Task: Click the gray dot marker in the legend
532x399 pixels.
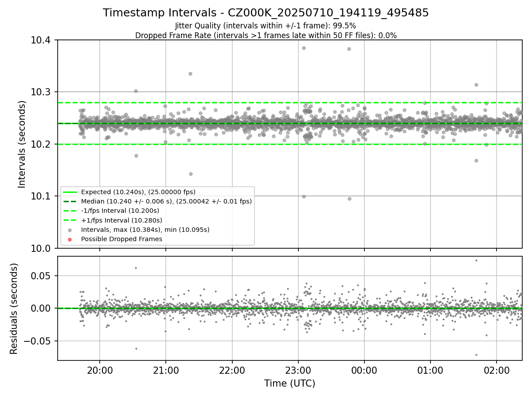Action: [x=70, y=230]
